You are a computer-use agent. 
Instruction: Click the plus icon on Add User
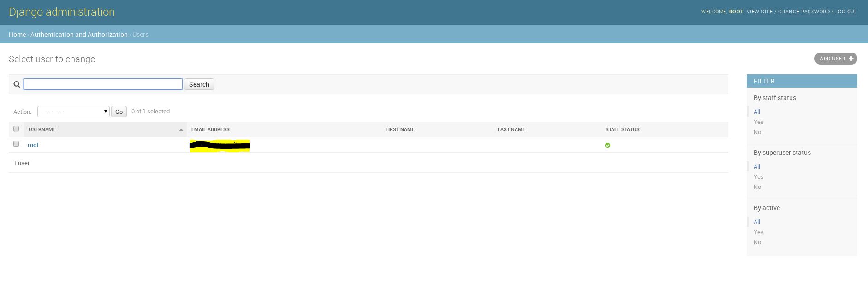[x=851, y=59]
